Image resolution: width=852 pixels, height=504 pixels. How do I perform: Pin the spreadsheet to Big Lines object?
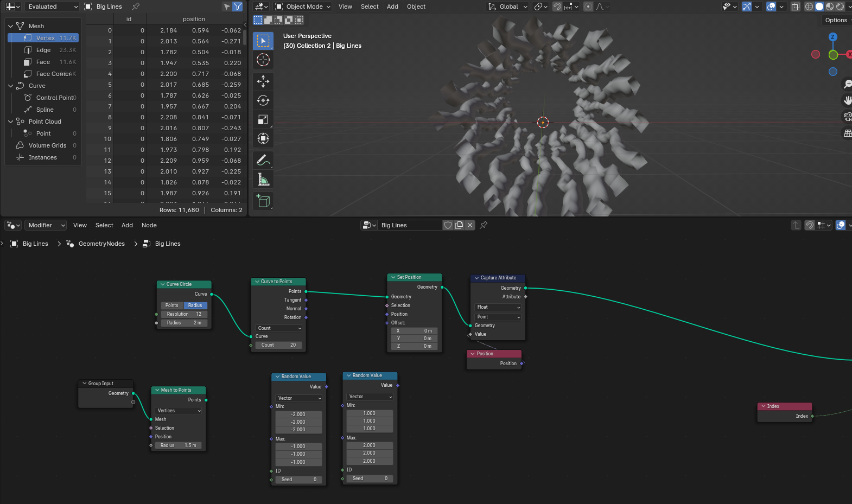pos(136,7)
